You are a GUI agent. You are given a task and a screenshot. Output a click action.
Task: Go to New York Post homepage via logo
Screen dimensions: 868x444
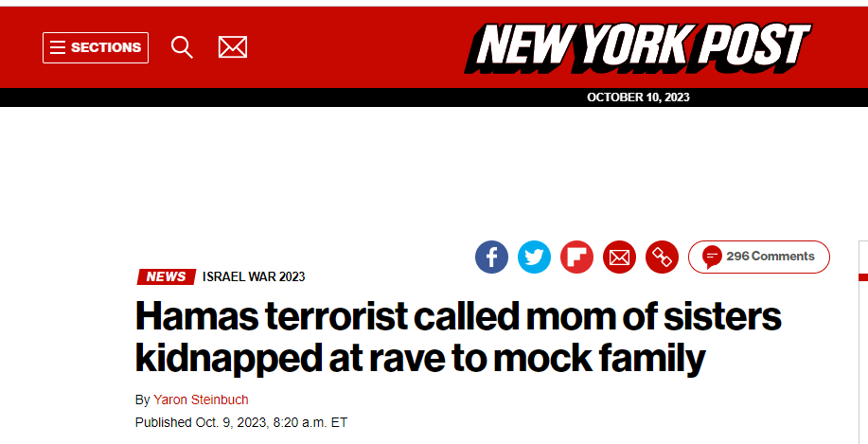pyautogui.click(x=638, y=47)
